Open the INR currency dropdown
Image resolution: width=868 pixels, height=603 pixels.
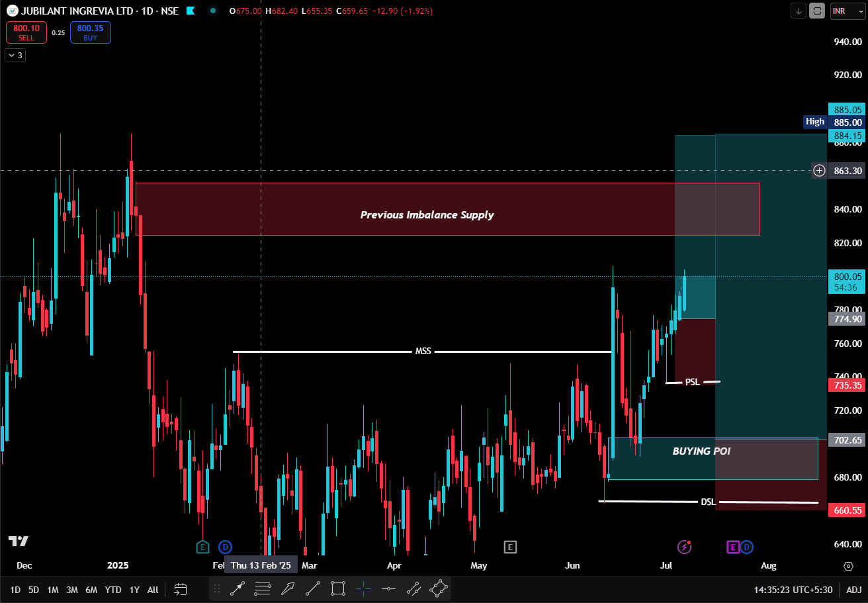(x=847, y=11)
